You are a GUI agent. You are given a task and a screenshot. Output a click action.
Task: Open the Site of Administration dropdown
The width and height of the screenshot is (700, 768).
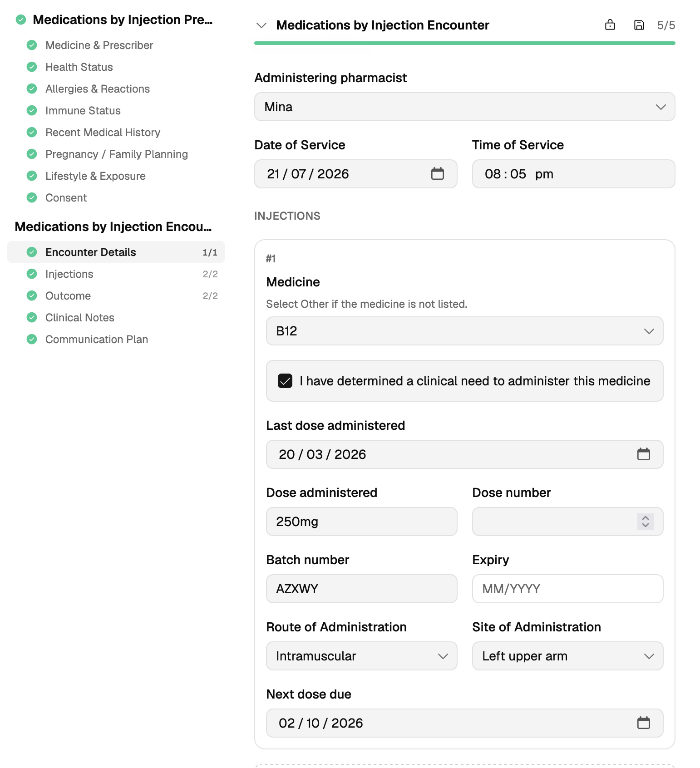point(567,656)
